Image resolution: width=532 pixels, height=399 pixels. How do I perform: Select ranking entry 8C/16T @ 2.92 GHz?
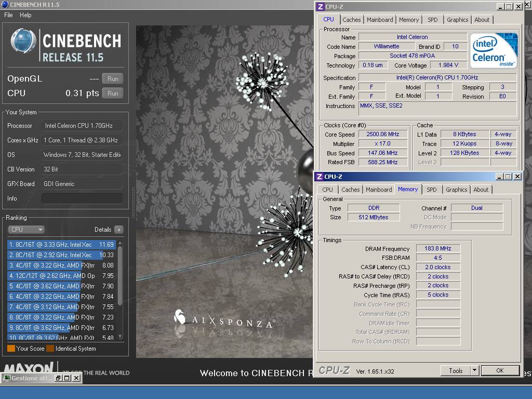[x=61, y=255]
